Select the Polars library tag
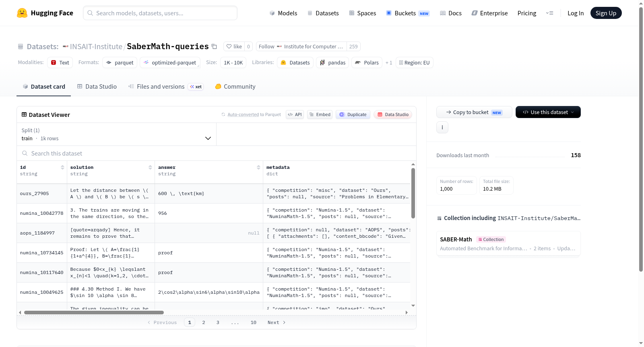This screenshot has height=347, width=644. [367, 62]
